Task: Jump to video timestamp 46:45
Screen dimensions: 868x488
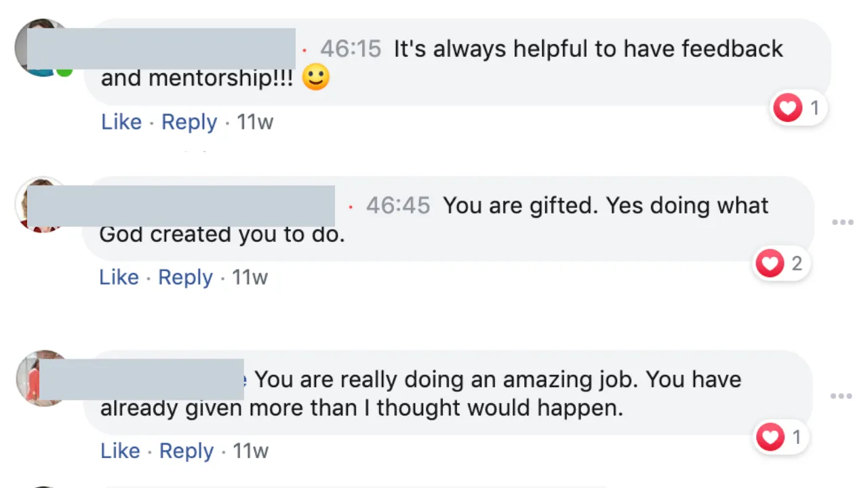Action: 398,205
